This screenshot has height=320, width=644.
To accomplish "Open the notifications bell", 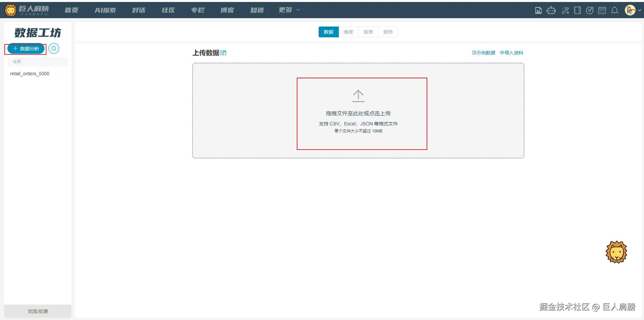I will pyautogui.click(x=615, y=10).
